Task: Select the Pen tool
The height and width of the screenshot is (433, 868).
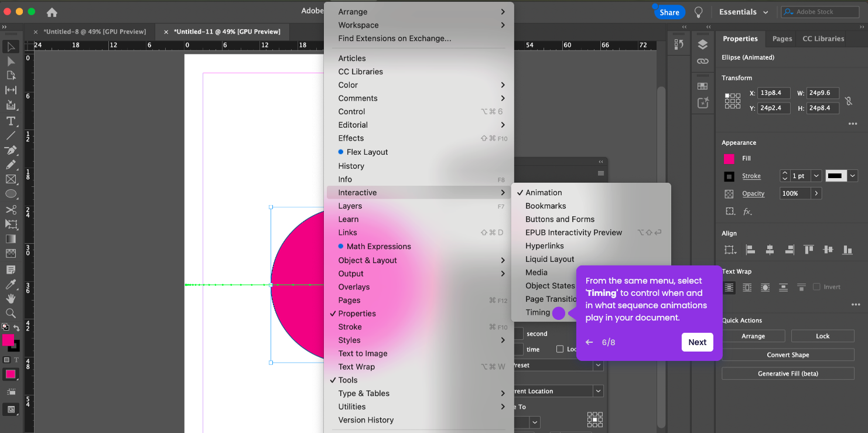Action: (x=11, y=150)
